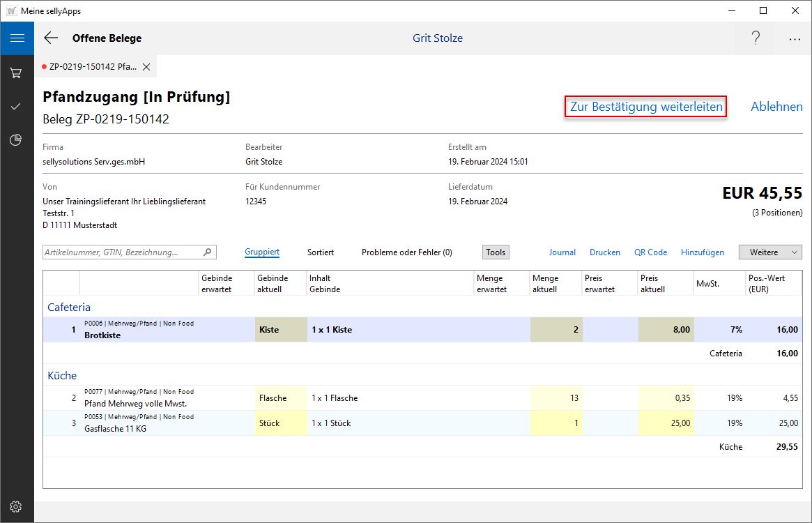812x523 pixels.
Task: Click the article number search field
Action: tap(122, 252)
